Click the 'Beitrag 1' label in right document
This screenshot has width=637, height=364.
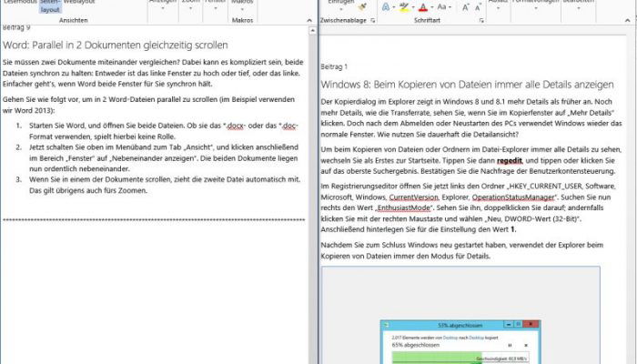click(x=334, y=66)
